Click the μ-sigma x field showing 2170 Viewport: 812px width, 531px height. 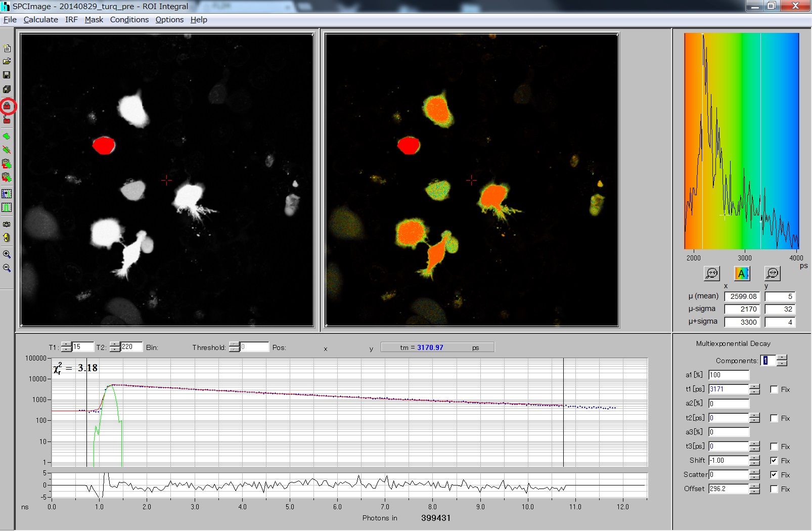pyautogui.click(x=742, y=309)
